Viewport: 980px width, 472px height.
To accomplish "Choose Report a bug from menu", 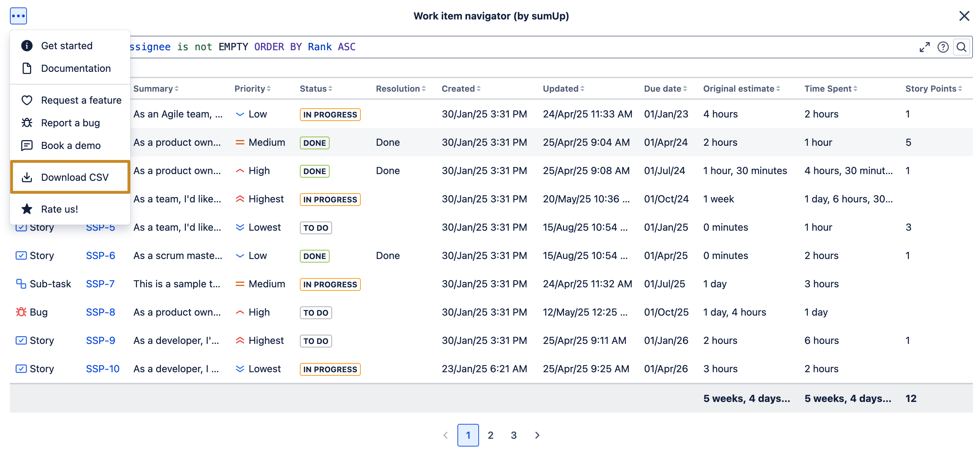I will 70,123.
